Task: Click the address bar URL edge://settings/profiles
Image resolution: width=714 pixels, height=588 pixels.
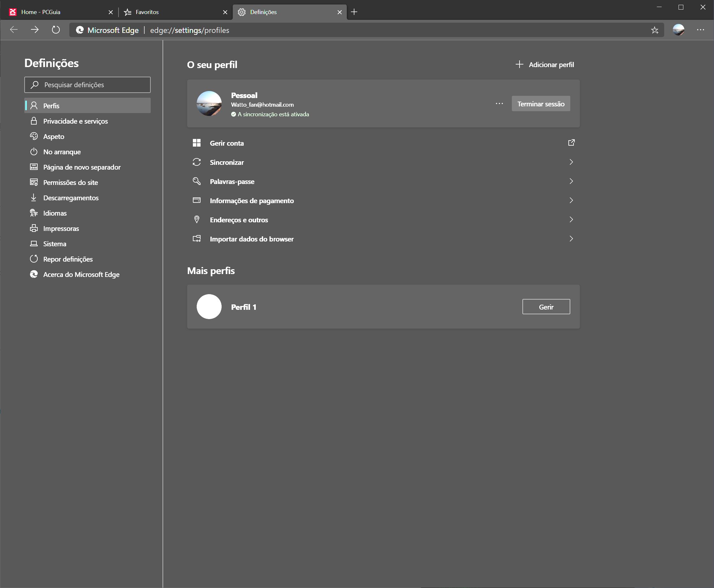Action: [x=190, y=30]
